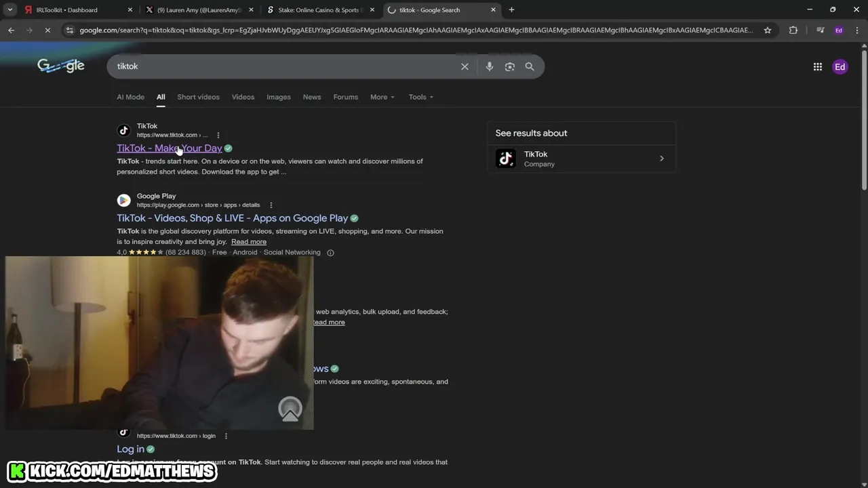Viewport: 868px width, 488px height.
Task: Open TikTok - Make Your Day link
Action: pos(169,148)
